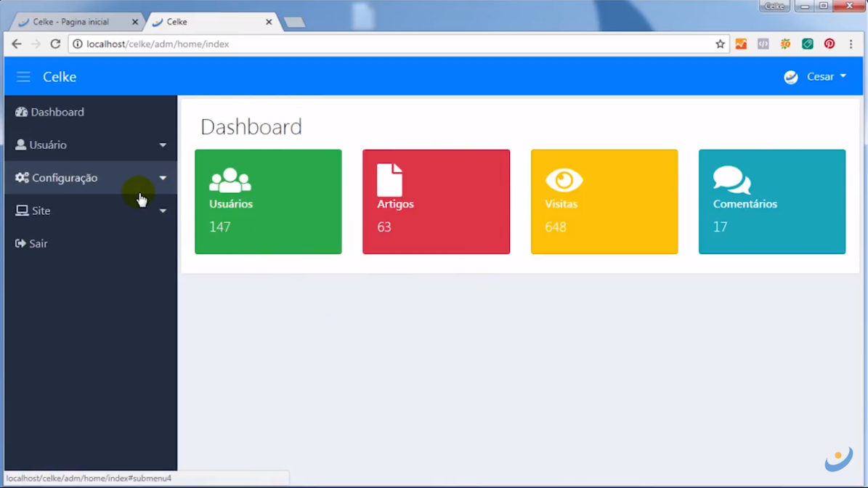The image size is (868, 488).
Task: Click the Comentários speech bubbles icon
Action: click(731, 180)
